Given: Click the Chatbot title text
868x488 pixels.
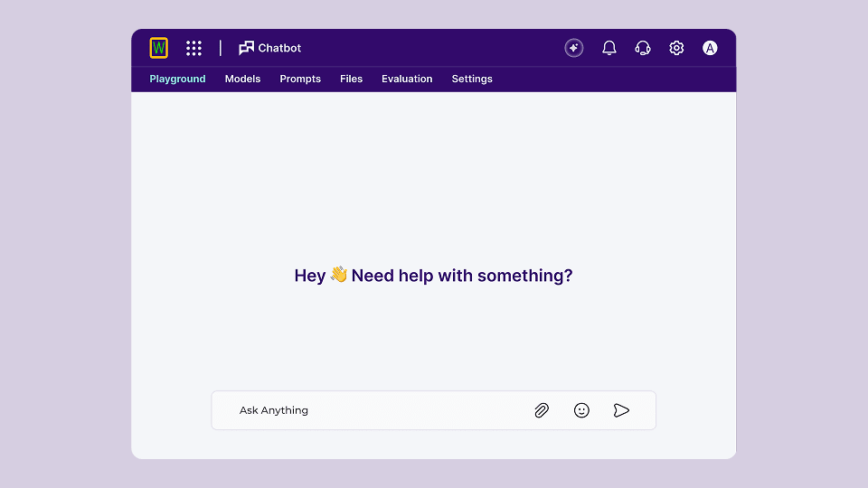Looking at the screenshot, I should click(279, 48).
